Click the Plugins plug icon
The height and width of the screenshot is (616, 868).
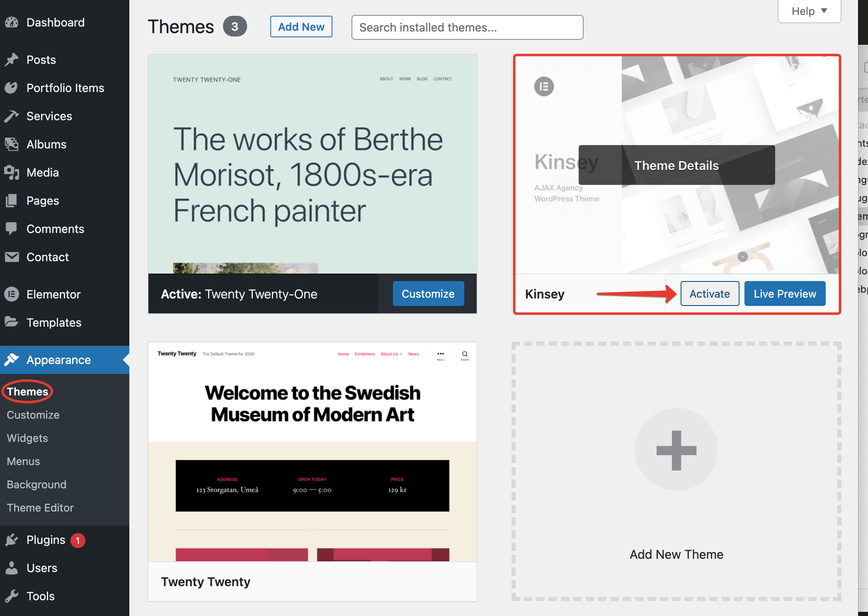(x=12, y=540)
